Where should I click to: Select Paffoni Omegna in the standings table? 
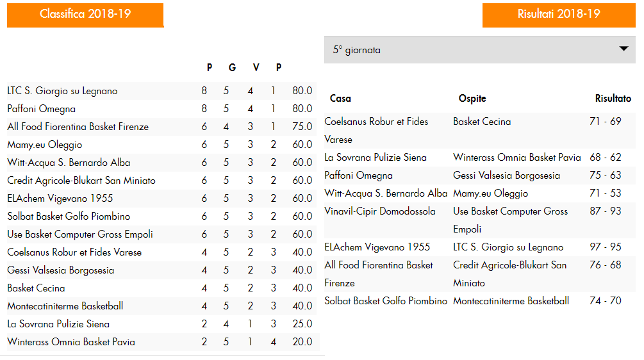click(x=42, y=109)
